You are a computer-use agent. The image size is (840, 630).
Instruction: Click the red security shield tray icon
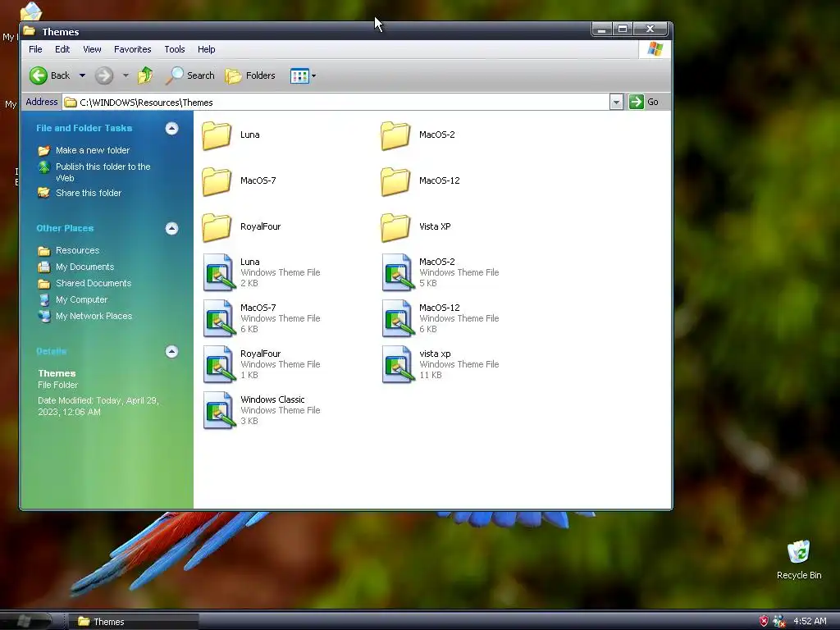tap(764, 621)
